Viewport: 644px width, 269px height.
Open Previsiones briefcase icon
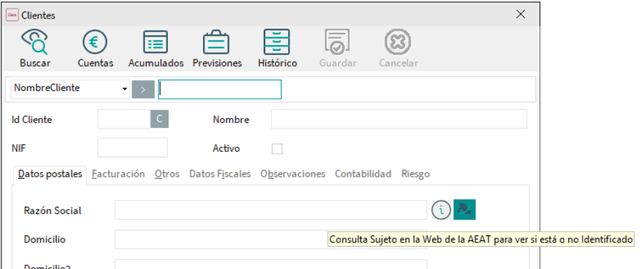coord(217,48)
